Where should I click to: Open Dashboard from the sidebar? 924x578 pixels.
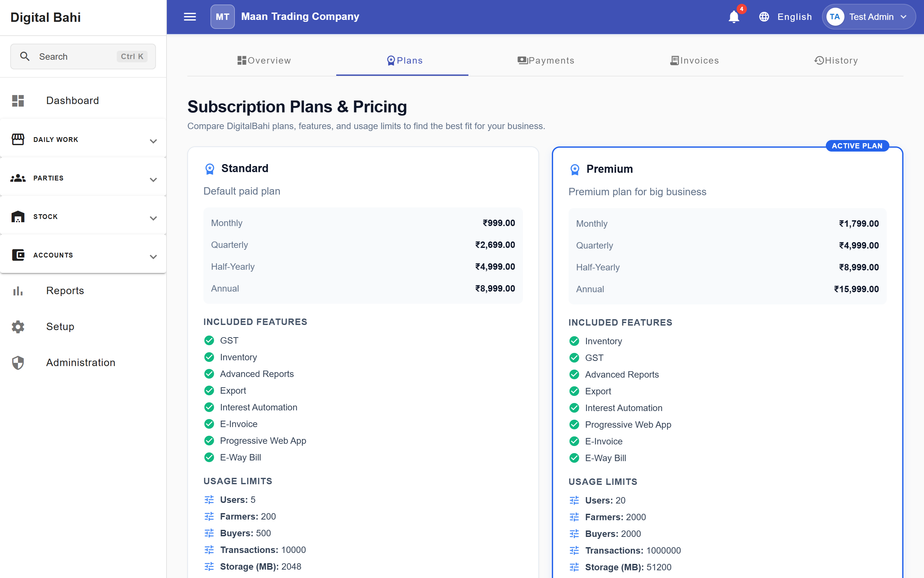[83, 101]
